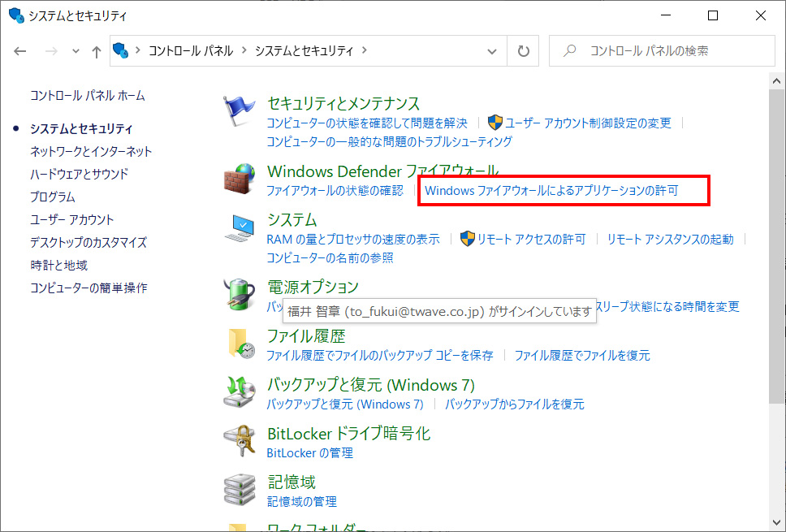The height and width of the screenshot is (532, 786).
Task: Open システム heading link
Action: coord(292,219)
